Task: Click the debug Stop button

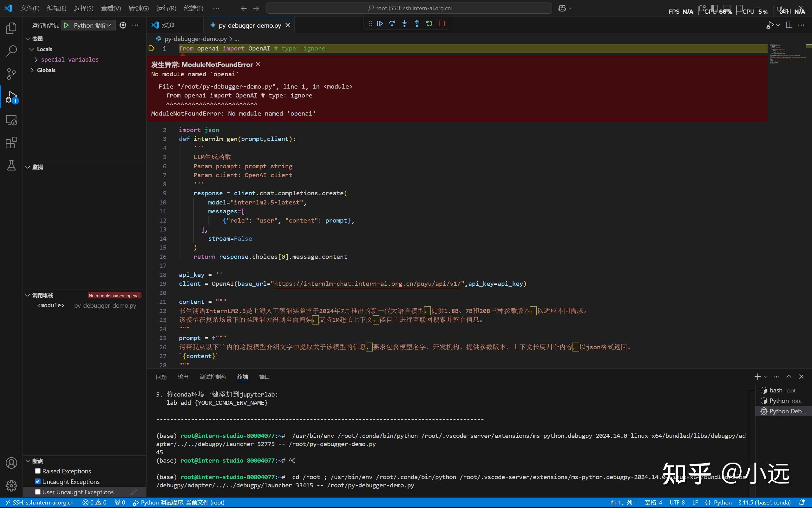Action: (442, 24)
